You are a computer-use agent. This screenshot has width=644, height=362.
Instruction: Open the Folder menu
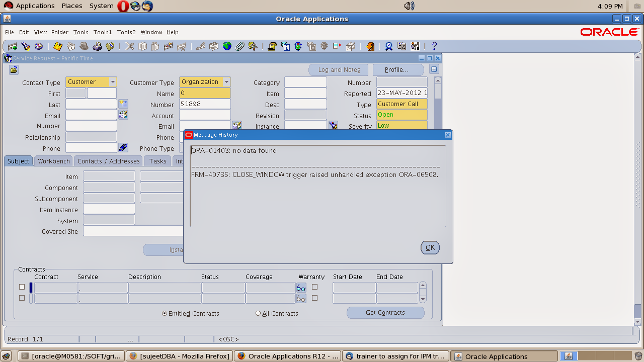pos(60,32)
